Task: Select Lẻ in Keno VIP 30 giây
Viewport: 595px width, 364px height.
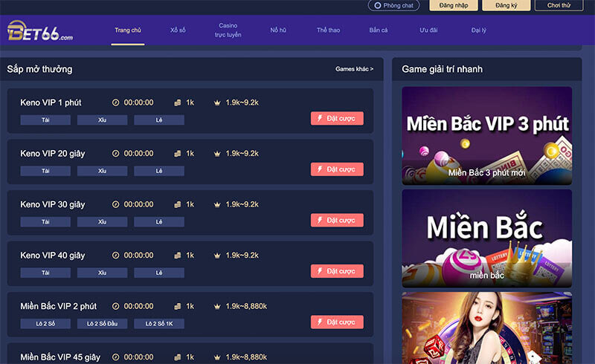Action: pos(159,221)
